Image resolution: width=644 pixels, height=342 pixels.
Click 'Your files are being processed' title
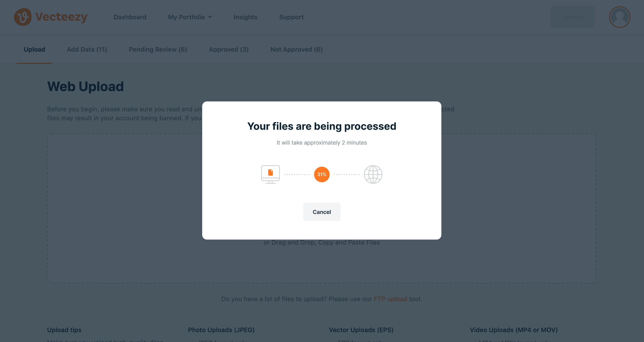point(322,126)
